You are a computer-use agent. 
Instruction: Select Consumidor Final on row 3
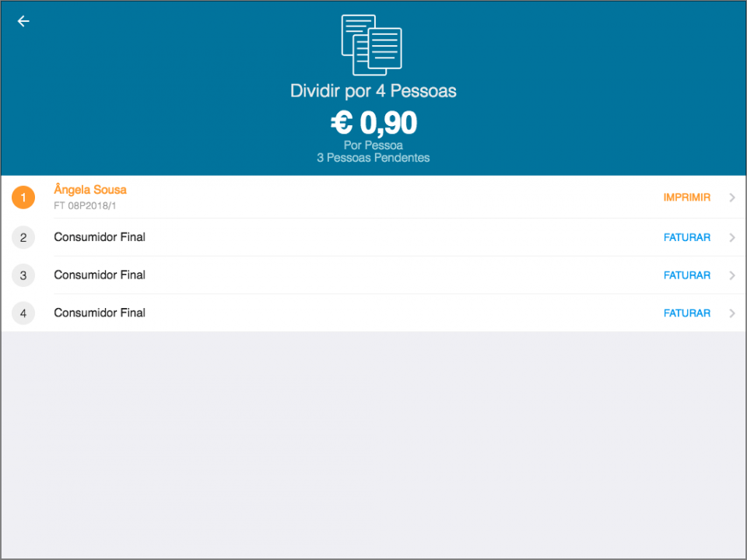pos(100,275)
